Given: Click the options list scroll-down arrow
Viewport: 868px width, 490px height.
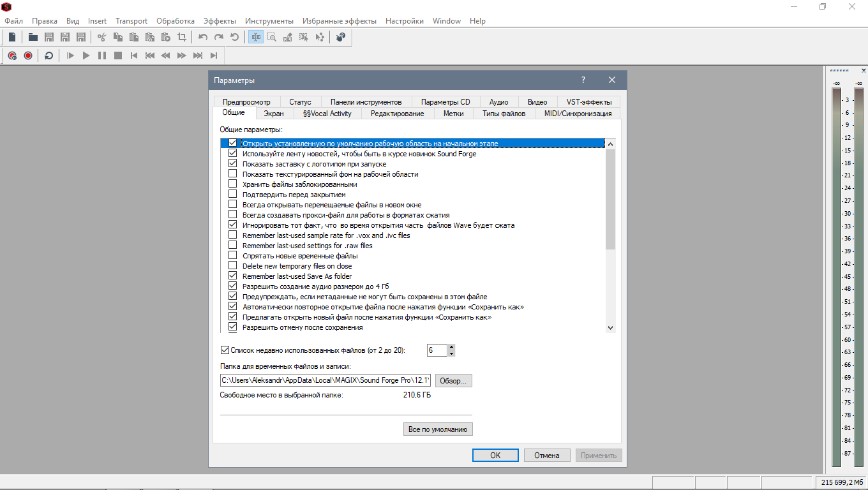Looking at the screenshot, I should coord(610,327).
